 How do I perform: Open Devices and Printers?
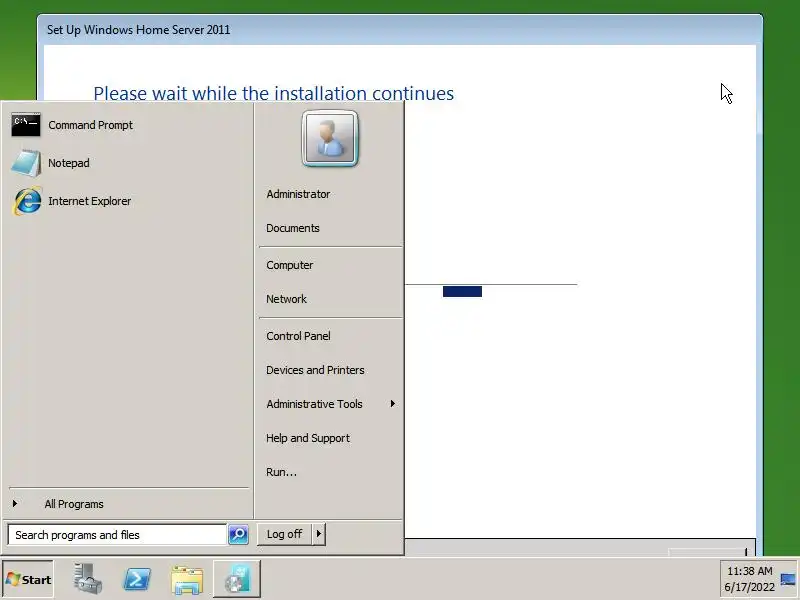tap(315, 370)
